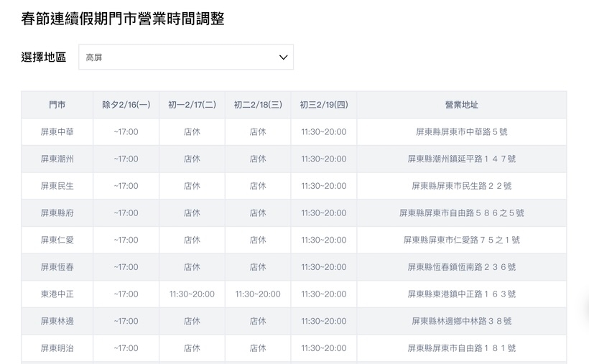Select store name 屏東潮州

[x=57, y=159]
